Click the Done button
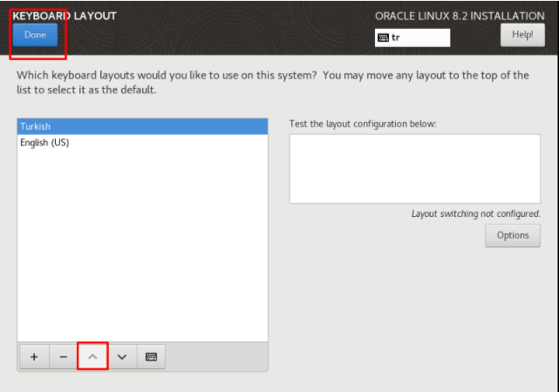The image size is (559, 392). coord(35,35)
